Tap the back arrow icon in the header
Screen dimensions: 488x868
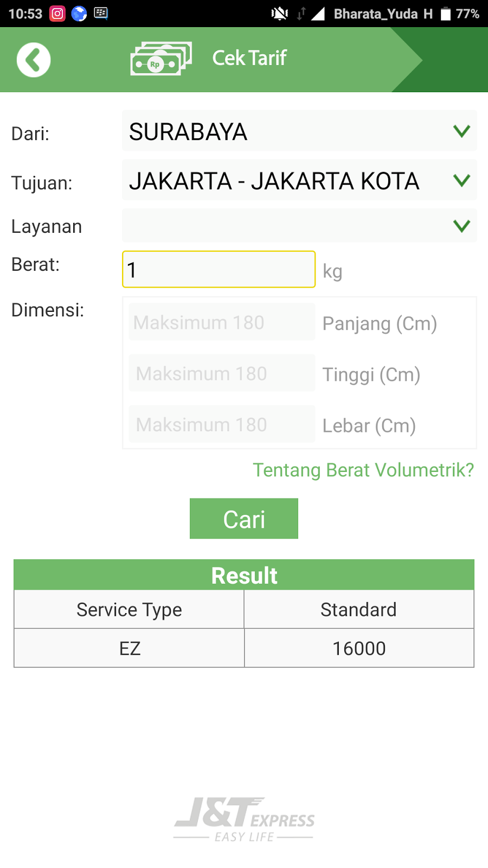(34, 60)
